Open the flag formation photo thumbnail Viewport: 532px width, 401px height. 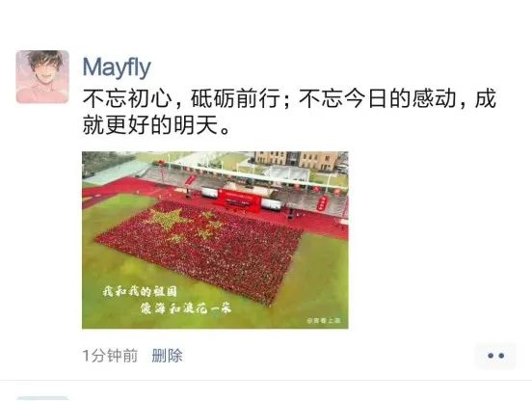[x=215, y=240]
